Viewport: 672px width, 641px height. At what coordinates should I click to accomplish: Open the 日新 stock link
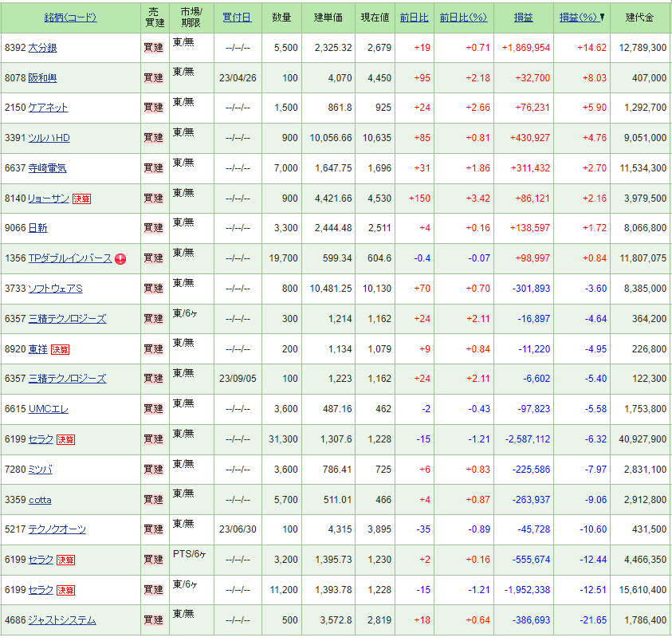[37, 228]
